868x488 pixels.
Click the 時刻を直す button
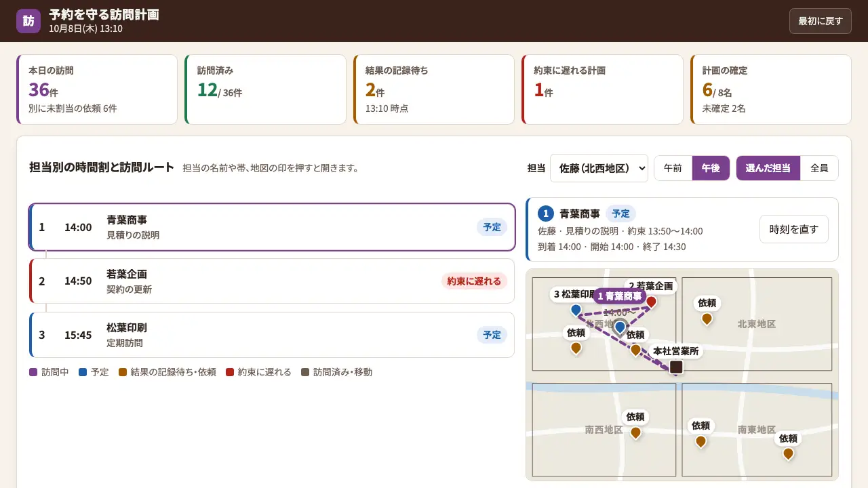coord(794,229)
